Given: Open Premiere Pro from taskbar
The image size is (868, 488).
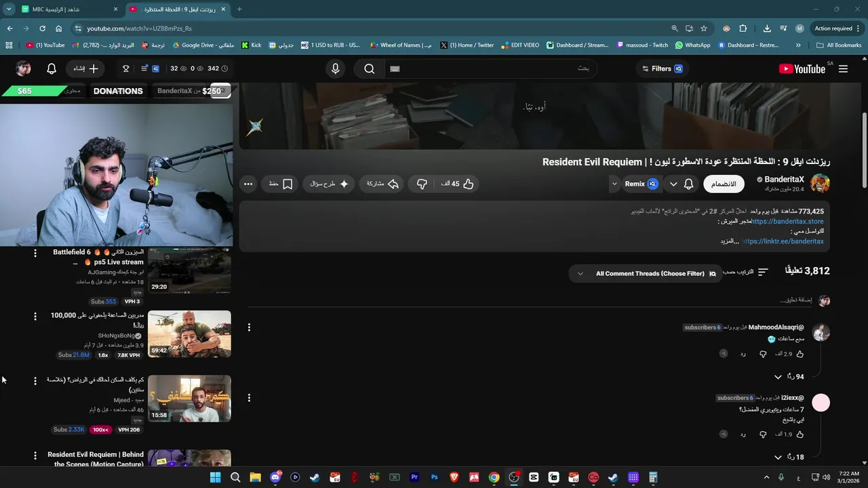Looking at the screenshot, I should pyautogui.click(x=414, y=477).
